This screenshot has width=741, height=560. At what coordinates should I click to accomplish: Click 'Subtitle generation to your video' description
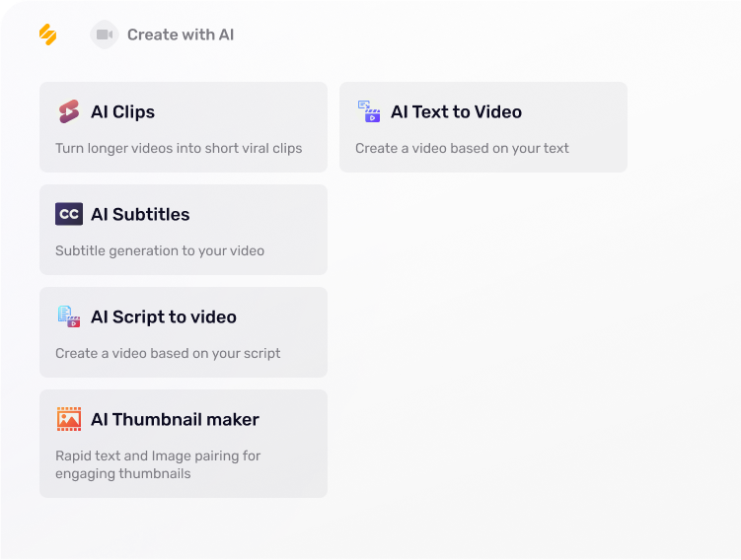(x=160, y=251)
